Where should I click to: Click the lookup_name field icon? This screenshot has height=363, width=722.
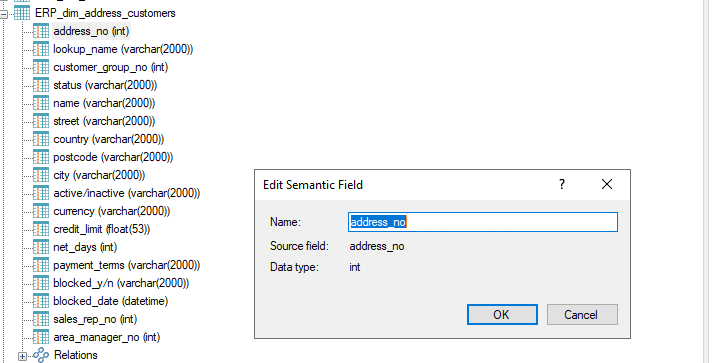pos(41,49)
